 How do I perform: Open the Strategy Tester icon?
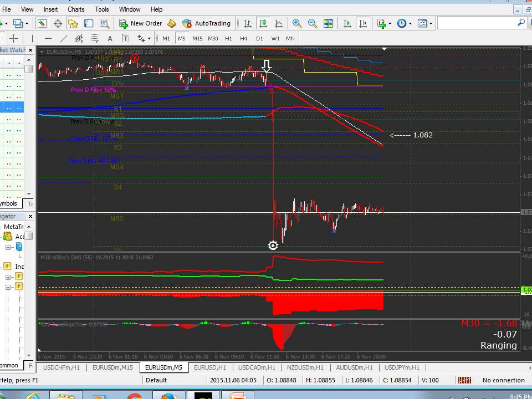[104, 23]
